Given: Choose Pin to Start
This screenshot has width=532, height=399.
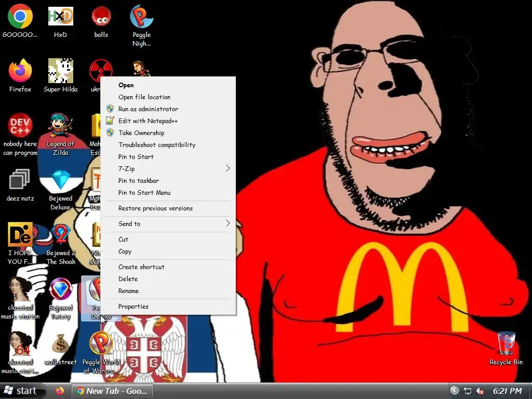Looking at the screenshot, I should coord(168,157).
